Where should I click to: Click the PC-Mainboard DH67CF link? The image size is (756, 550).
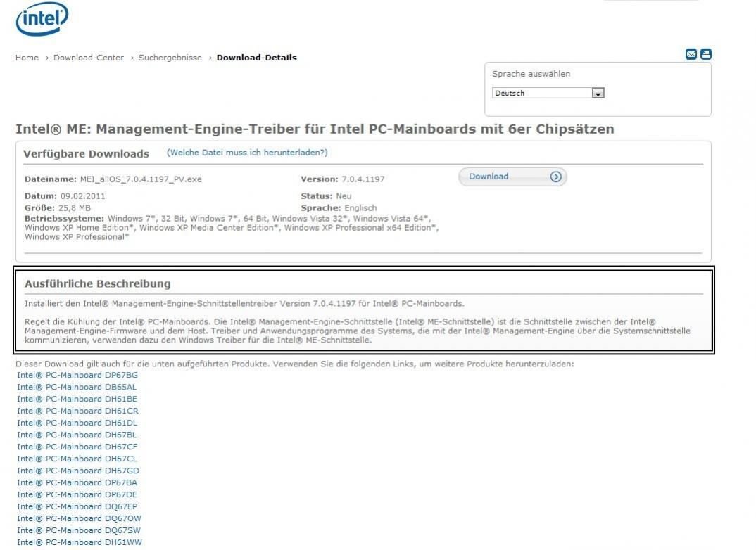click(77, 447)
